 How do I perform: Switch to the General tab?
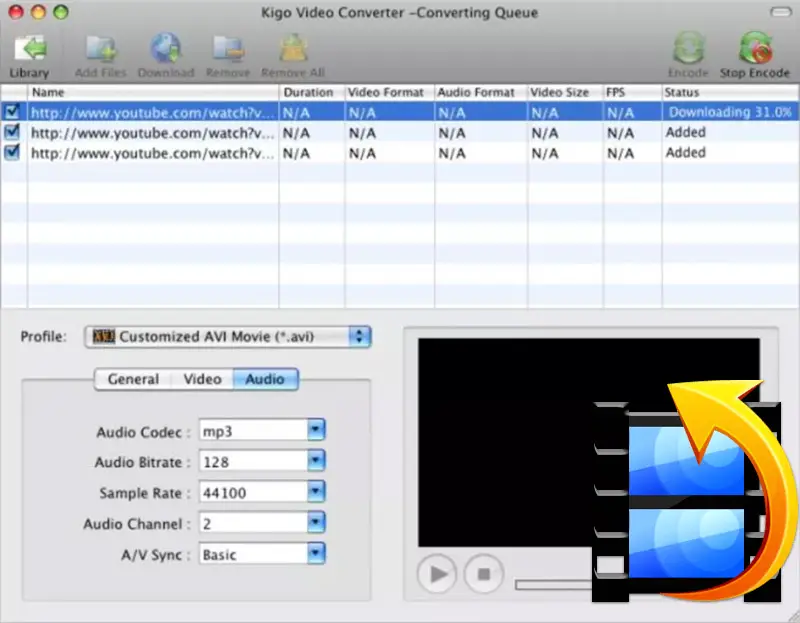[133, 379]
